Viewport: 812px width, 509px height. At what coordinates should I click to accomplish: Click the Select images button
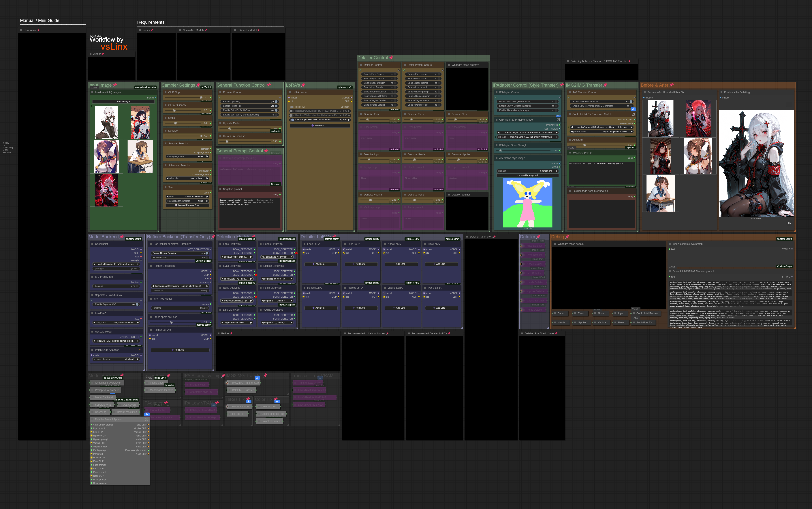(x=123, y=102)
